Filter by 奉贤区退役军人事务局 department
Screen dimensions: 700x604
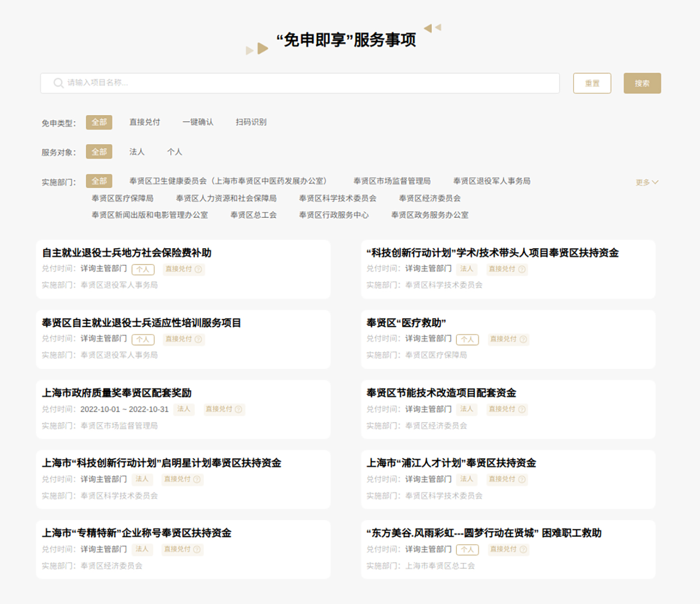click(492, 181)
